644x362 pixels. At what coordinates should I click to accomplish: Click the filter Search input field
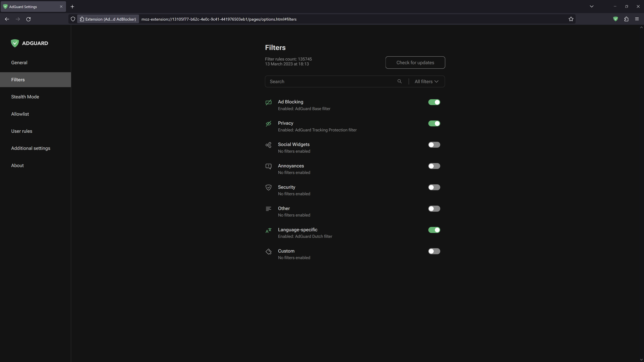click(x=330, y=81)
